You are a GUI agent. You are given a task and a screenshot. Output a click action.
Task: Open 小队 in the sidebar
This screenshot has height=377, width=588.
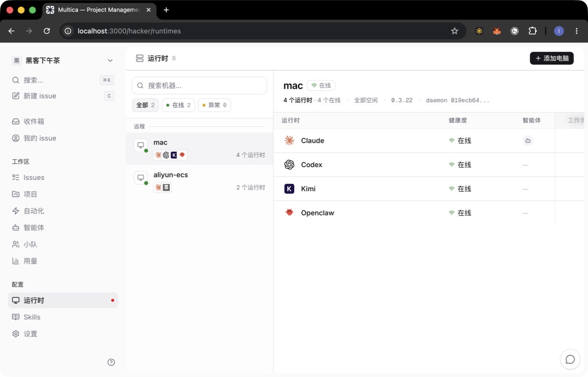point(63,244)
